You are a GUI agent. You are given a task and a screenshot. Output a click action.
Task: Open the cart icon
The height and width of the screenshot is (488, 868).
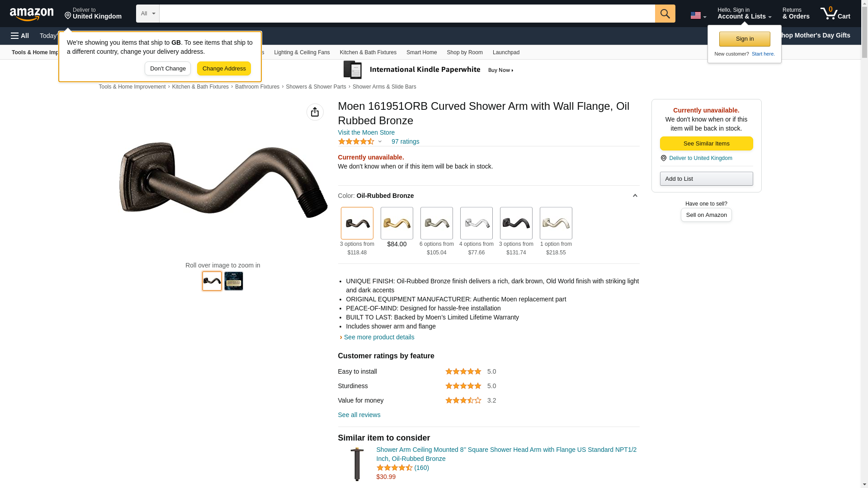[835, 14]
